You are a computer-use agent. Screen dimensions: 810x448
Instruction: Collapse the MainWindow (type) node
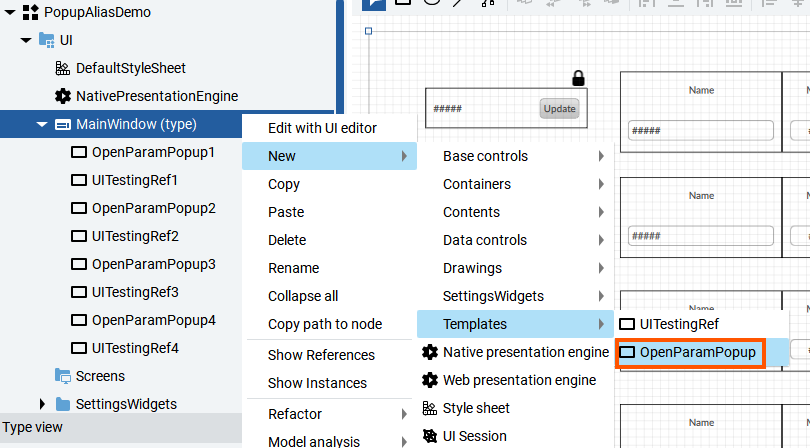[x=42, y=125]
